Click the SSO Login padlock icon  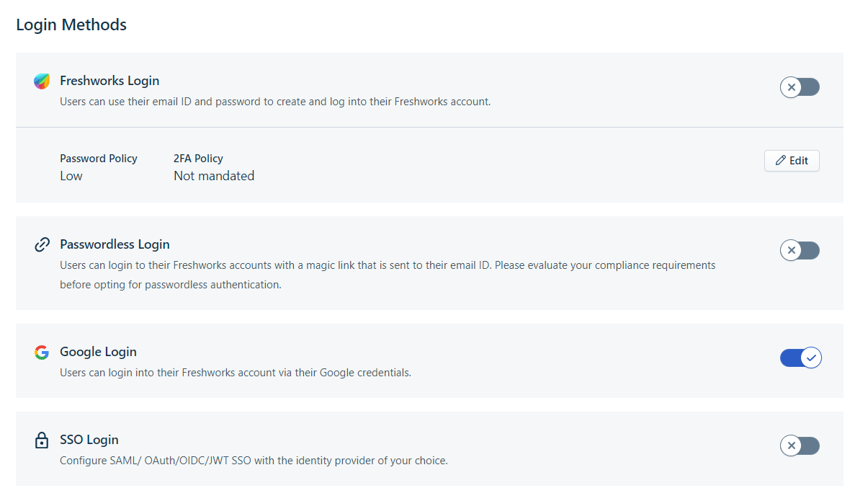click(42, 440)
